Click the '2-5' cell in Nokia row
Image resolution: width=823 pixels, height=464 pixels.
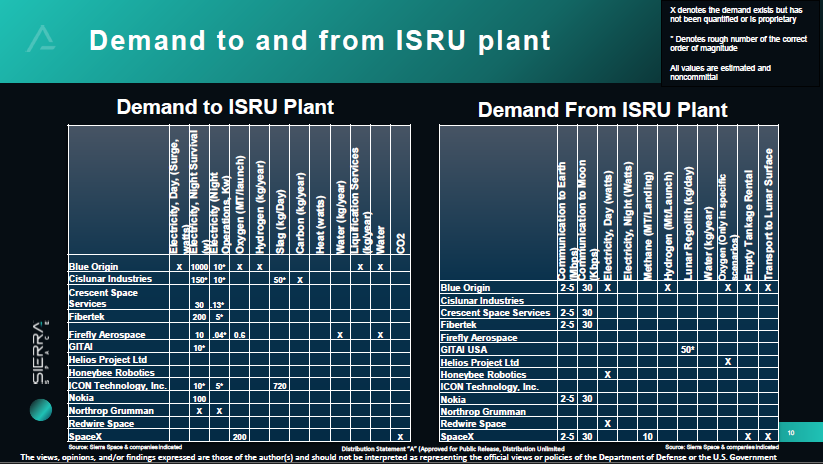pyautogui.click(x=567, y=399)
